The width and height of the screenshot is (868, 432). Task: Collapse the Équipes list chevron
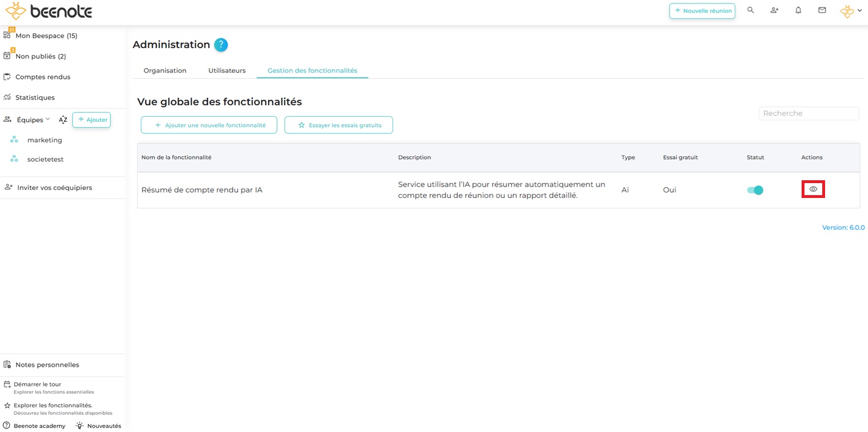(x=48, y=119)
